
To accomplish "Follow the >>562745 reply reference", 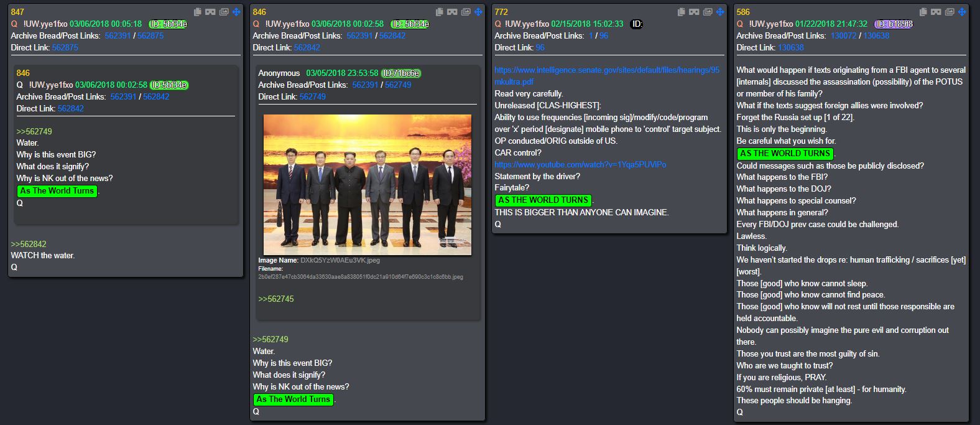I will [x=276, y=299].
